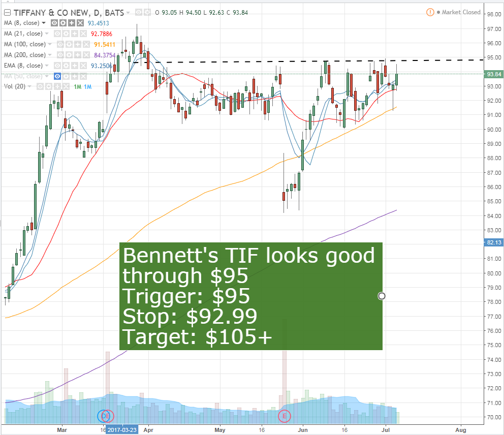
Task: Click the red E earnings marker near June
Action: point(285,416)
